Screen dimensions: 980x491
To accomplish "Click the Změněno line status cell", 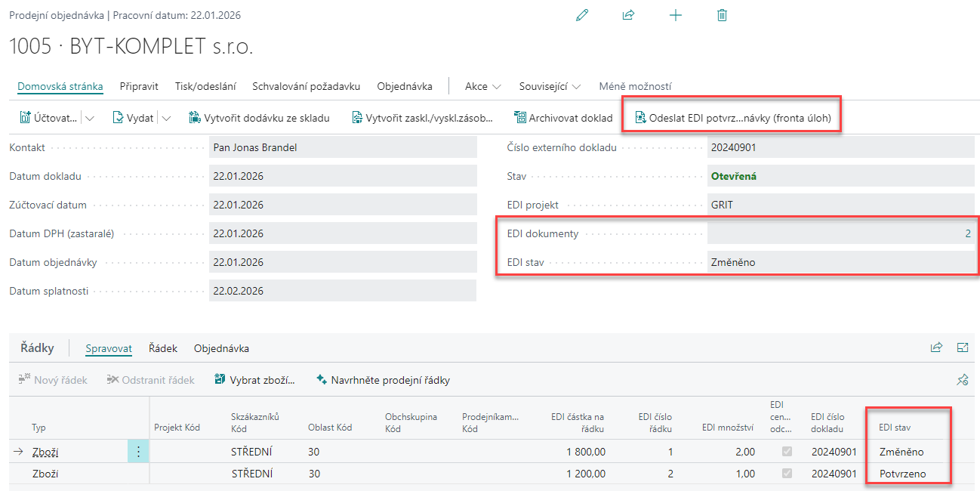I will 901,452.
